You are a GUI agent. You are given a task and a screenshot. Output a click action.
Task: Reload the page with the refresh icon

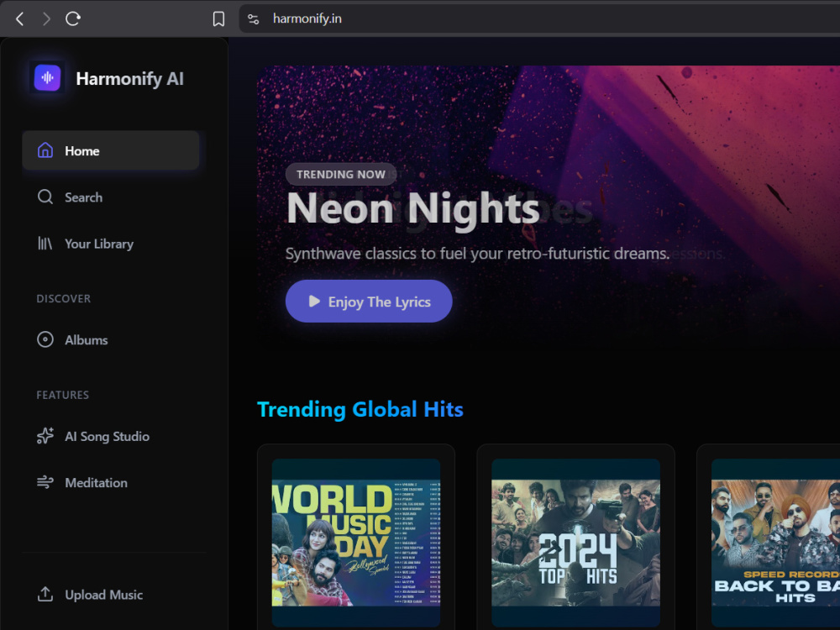(73, 18)
